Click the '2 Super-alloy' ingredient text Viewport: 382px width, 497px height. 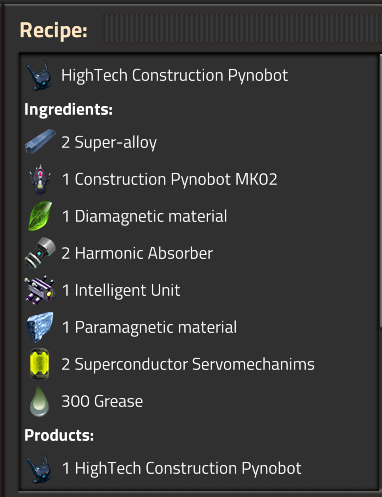coord(109,142)
